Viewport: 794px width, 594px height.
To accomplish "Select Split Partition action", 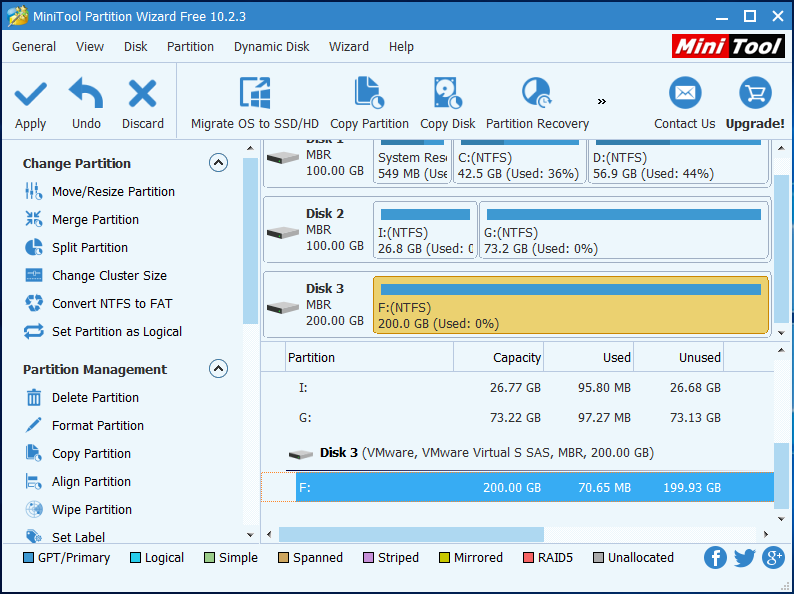I will 76,247.
